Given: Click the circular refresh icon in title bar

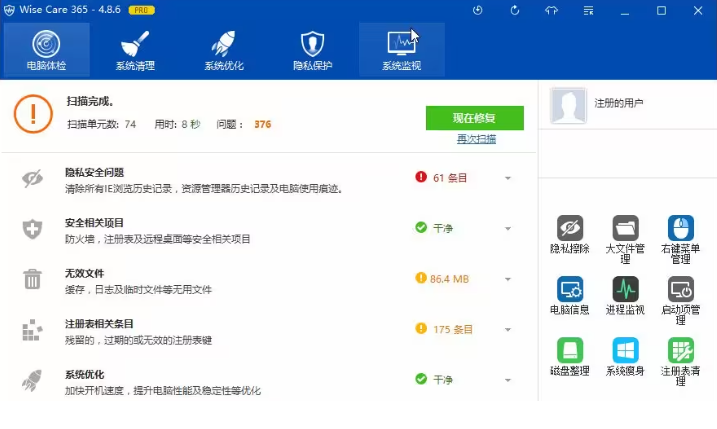Looking at the screenshot, I should click(x=515, y=11).
